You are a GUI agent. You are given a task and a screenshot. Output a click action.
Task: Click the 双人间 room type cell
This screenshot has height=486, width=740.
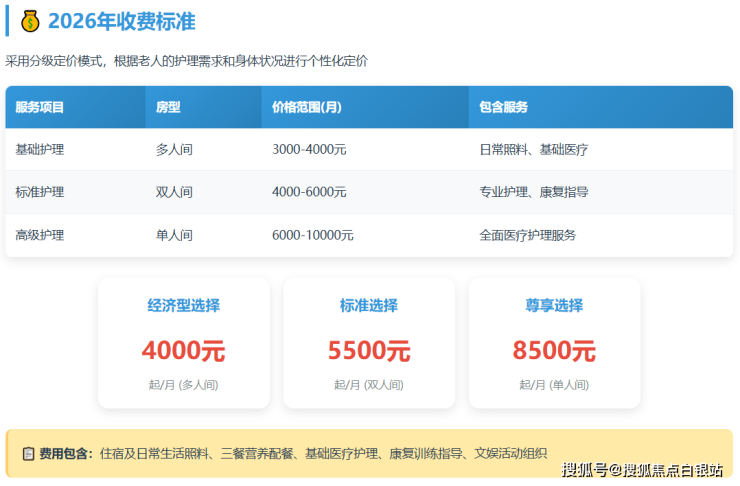[174, 192]
